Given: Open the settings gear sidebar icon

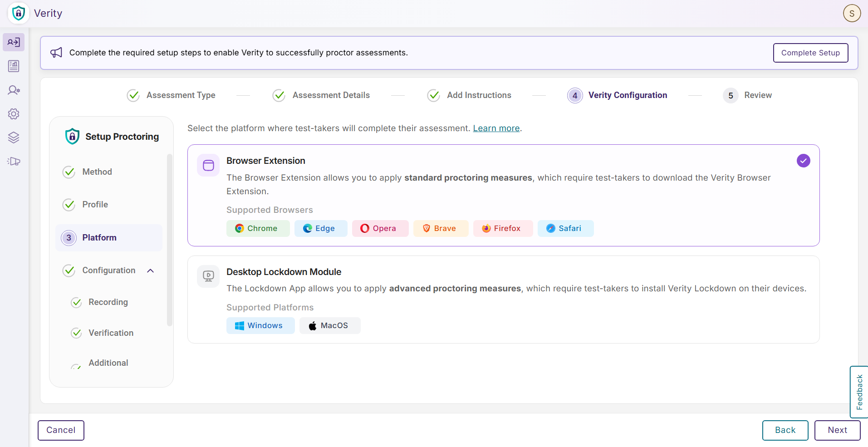Looking at the screenshot, I should coord(14,114).
